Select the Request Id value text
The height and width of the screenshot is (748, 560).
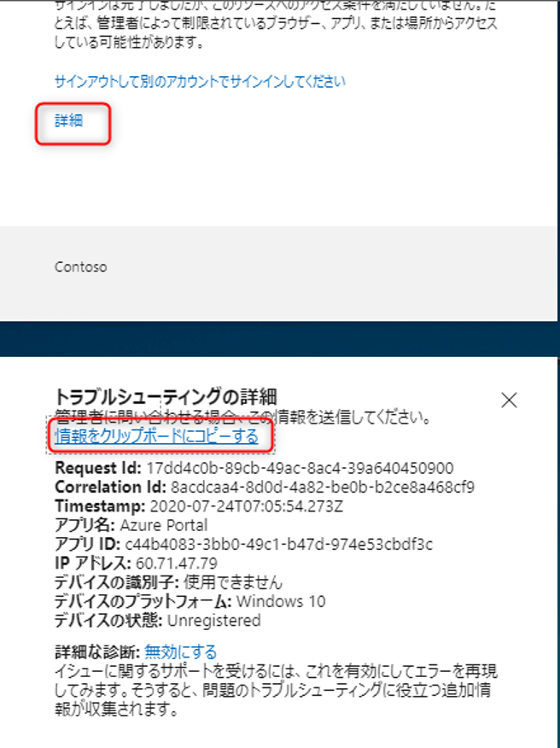point(300,468)
